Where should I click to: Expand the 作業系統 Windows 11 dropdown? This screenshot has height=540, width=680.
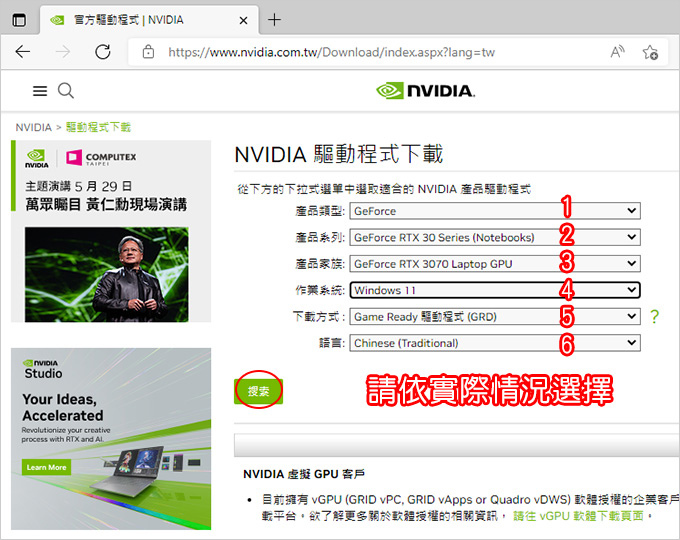495,290
